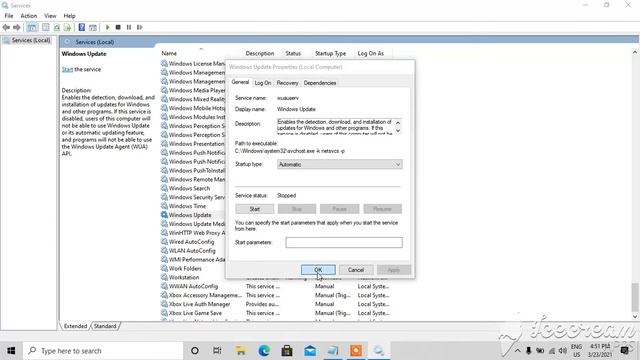The width and height of the screenshot is (640, 360).
Task: Show hidden system tray icons chevron
Action: (517, 351)
